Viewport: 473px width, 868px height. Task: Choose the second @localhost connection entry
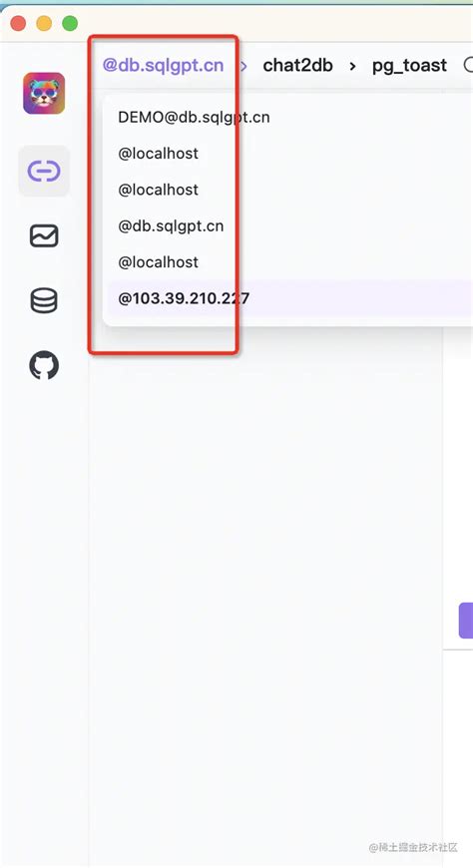coord(158,190)
